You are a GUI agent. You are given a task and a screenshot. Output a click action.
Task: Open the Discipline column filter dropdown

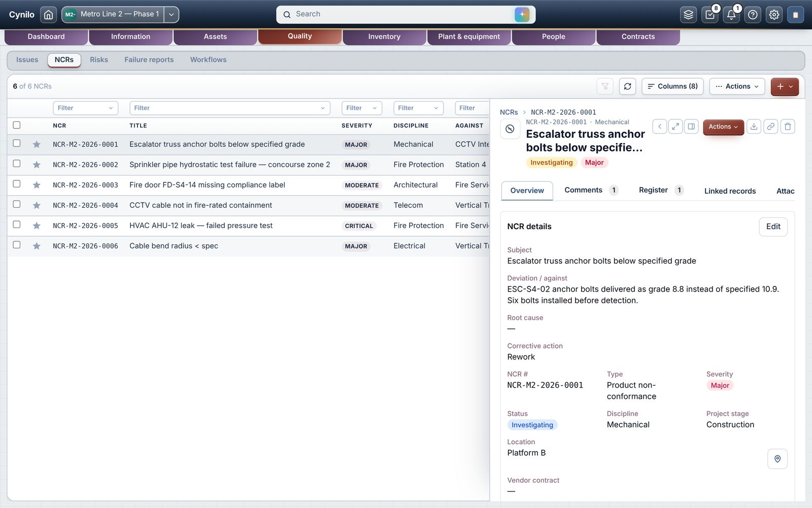click(x=418, y=108)
